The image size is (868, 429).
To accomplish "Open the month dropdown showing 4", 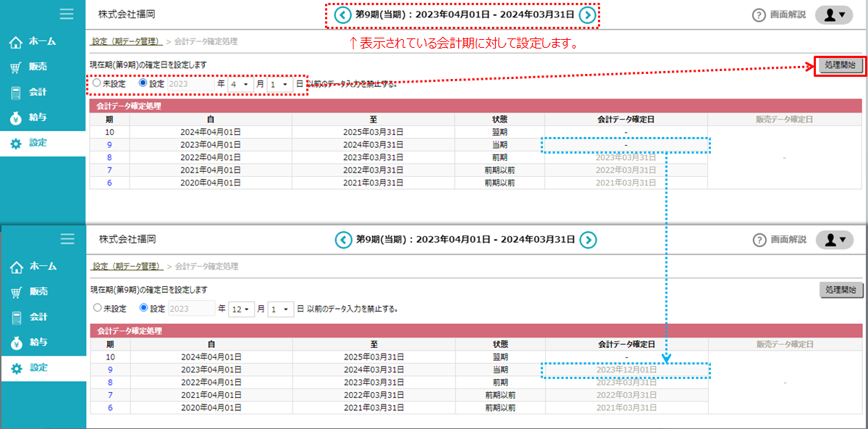I will pyautogui.click(x=239, y=84).
